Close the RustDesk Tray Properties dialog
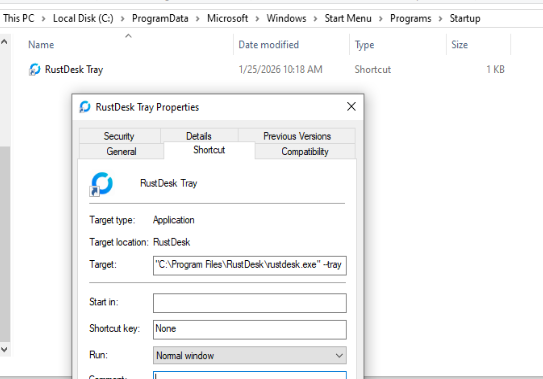 (x=351, y=107)
